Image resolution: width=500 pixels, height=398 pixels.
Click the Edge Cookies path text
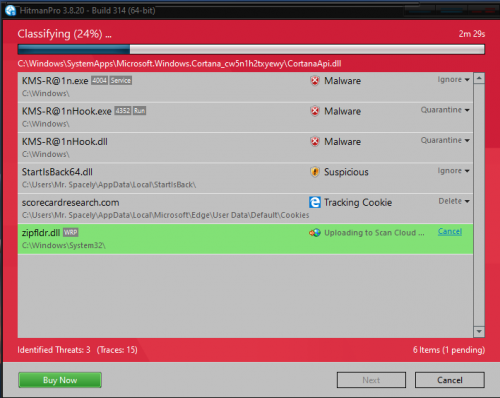pos(165,215)
